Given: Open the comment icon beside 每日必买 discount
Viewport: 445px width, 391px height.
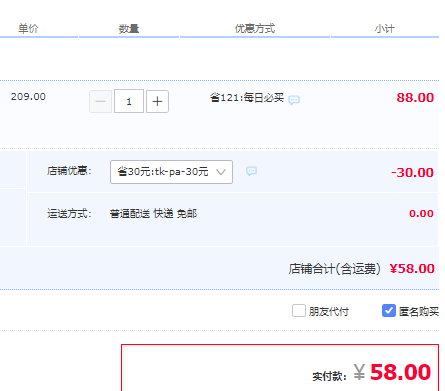Looking at the screenshot, I should 294,100.
